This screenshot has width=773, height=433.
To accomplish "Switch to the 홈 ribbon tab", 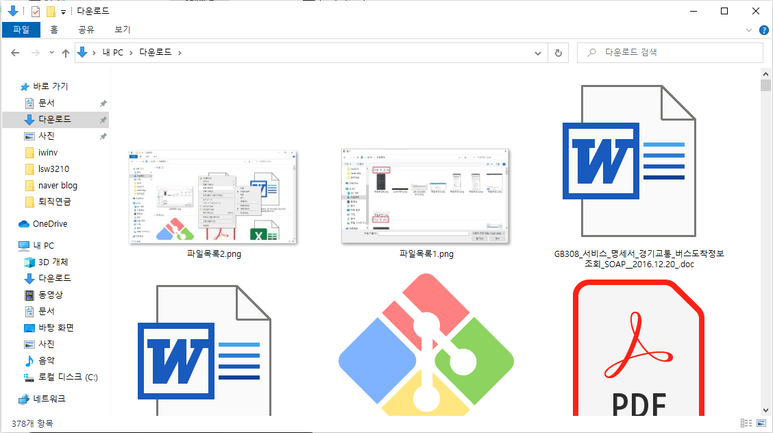I will click(54, 30).
